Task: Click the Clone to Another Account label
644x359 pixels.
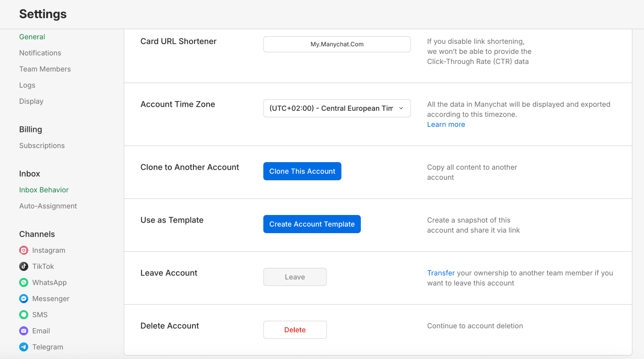Action: click(190, 167)
